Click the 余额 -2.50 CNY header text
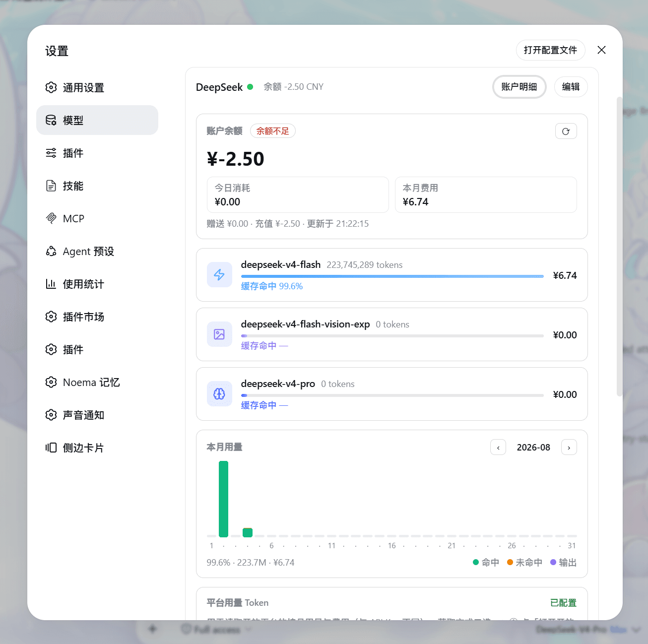 tap(293, 87)
